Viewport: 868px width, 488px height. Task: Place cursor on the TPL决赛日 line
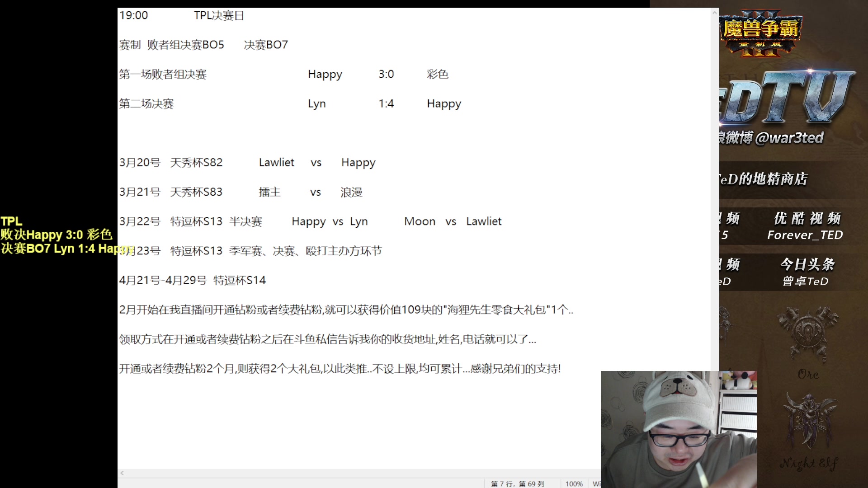coord(219,16)
